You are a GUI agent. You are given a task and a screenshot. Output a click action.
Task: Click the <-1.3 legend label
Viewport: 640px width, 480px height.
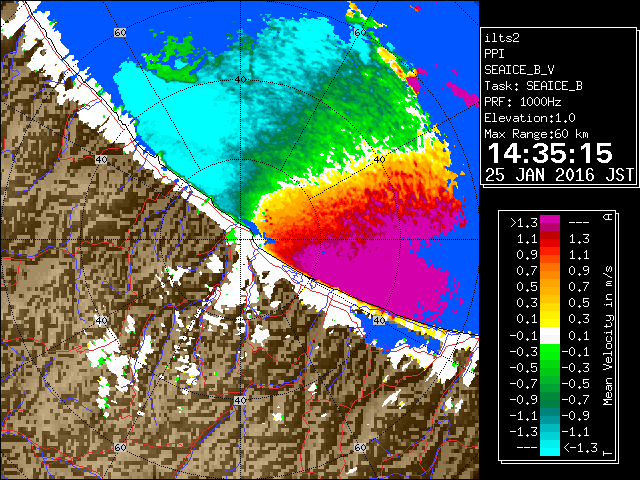tap(580, 447)
